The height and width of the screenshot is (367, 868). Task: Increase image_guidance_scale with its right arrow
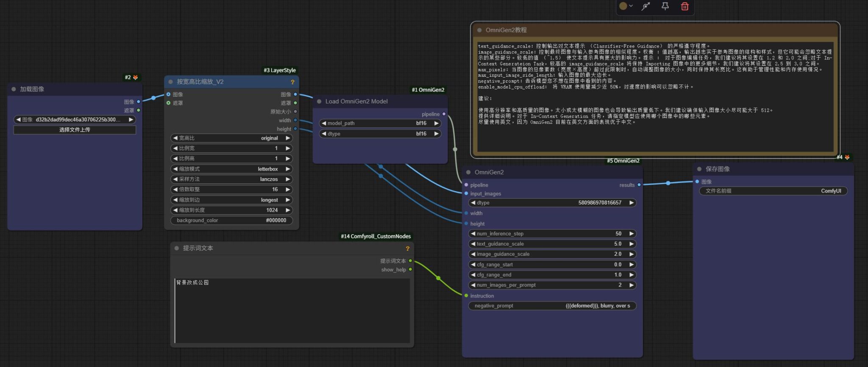tap(632, 254)
